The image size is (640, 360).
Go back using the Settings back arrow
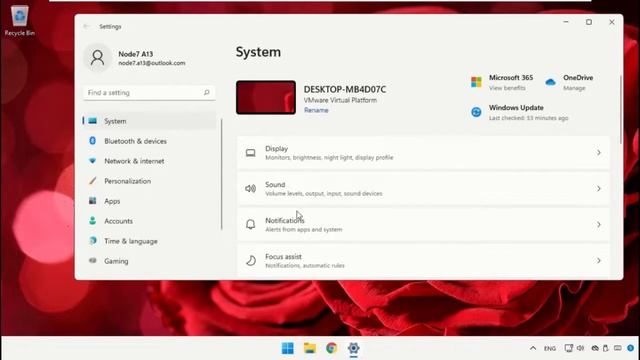86,27
